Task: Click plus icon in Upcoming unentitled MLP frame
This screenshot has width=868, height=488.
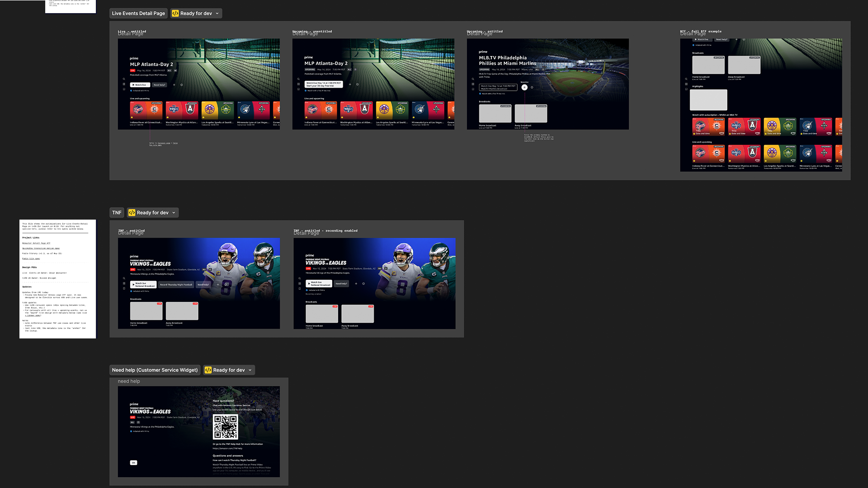Action: [x=350, y=84]
